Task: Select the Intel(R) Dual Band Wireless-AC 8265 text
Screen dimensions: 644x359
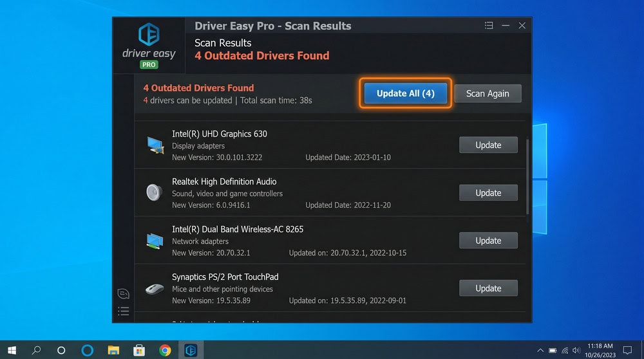Action: (238, 229)
